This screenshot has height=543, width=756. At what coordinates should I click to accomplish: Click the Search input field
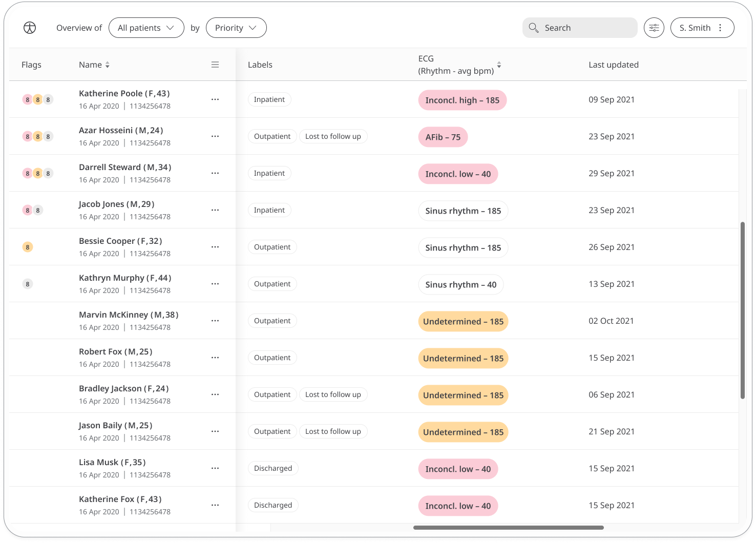click(580, 28)
